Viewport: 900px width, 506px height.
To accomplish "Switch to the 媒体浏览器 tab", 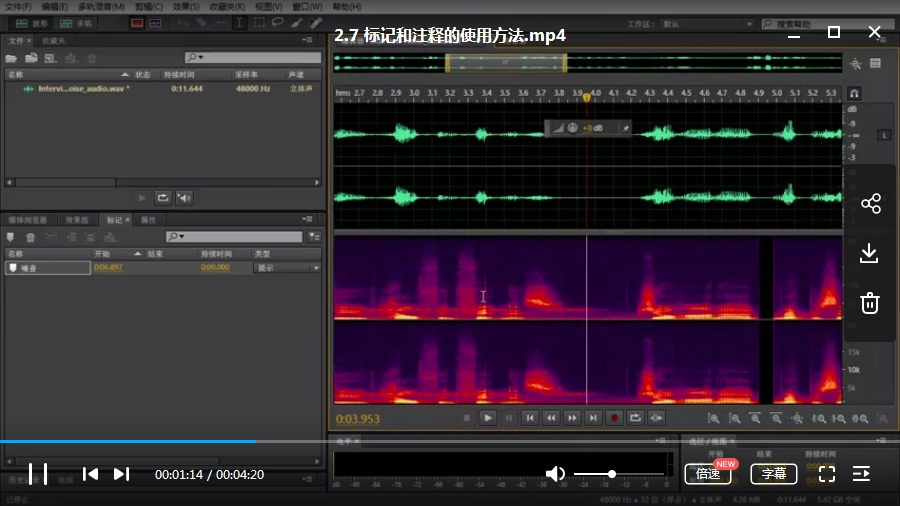I will [28, 220].
